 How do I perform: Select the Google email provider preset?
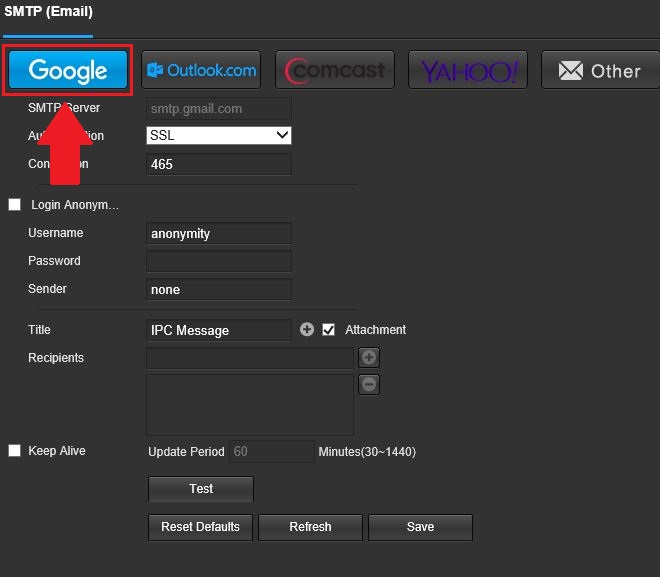coord(68,70)
